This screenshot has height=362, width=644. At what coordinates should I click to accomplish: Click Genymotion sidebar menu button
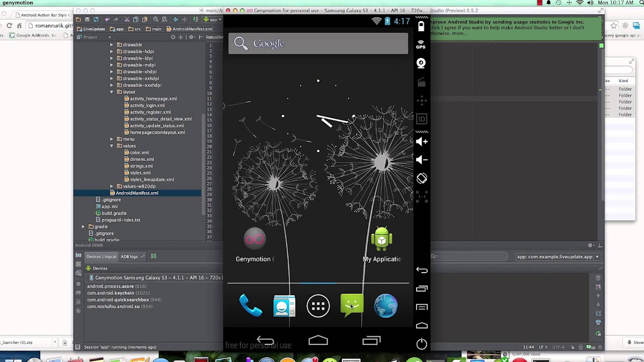(422, 307)
